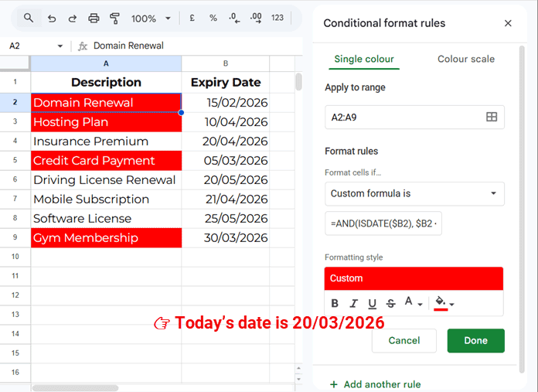Click the red Custom formatting style preview
The height and width of the screenshot is (392, 538).
tap(414, 278)
